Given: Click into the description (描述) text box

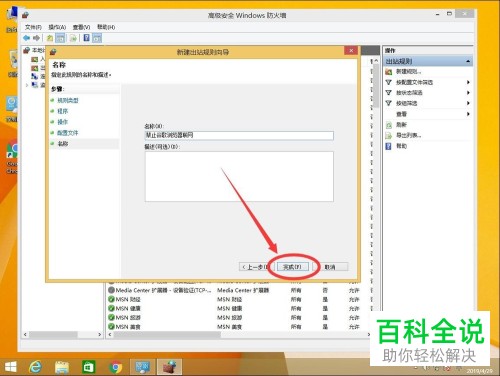Looking at the screenshot, I should pyautogui.click(x=239, y=176).
